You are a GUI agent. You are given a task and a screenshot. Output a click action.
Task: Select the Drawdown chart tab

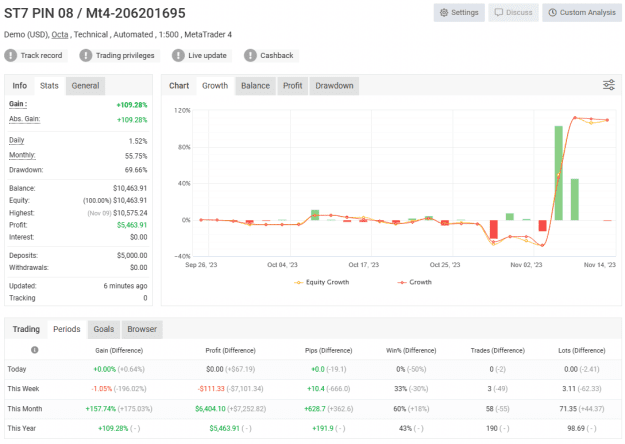click(x=334, y=86)
